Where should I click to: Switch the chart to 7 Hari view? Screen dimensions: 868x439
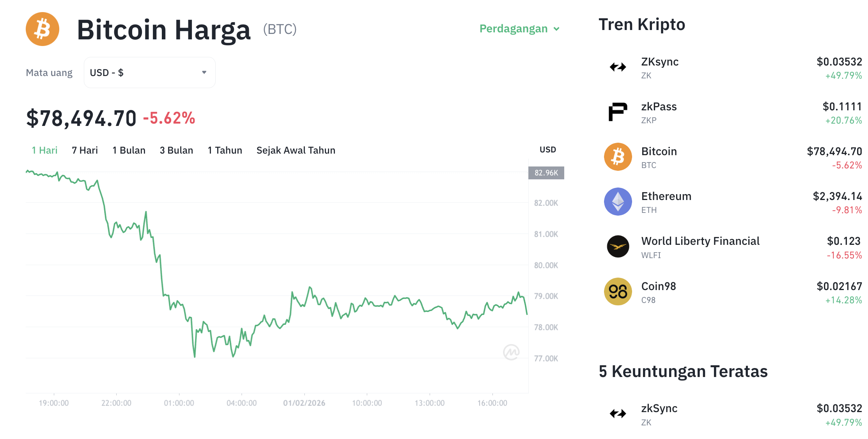click(85, 150)
